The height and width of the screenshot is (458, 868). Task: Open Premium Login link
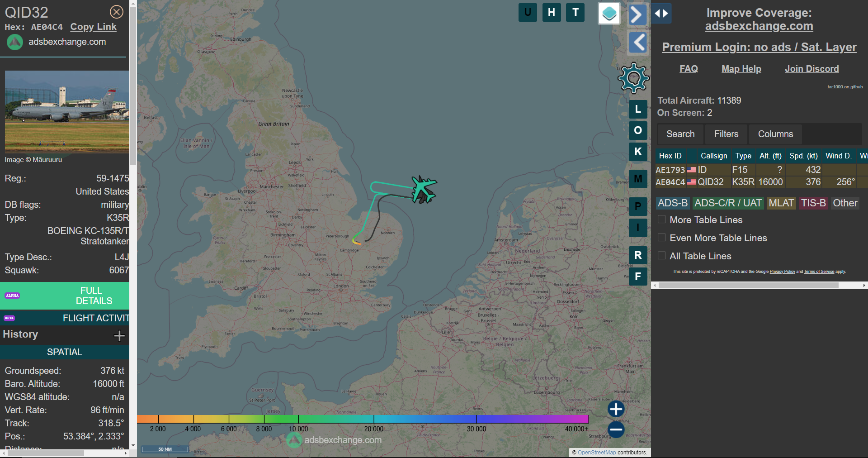[x=759, y=47]
